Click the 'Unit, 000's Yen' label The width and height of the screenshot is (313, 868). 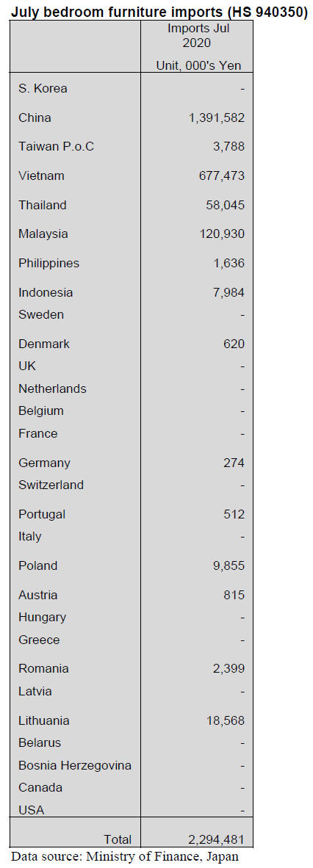click(x=198, y=66)
